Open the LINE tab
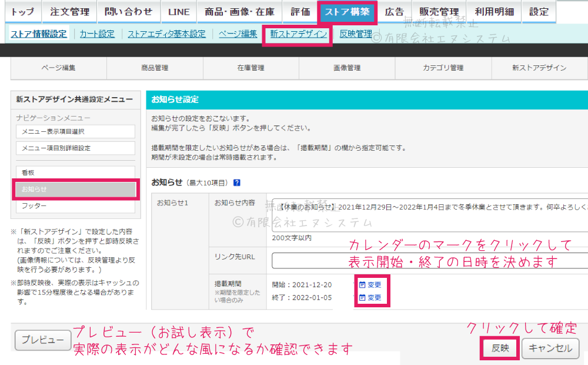 point(179,12)
